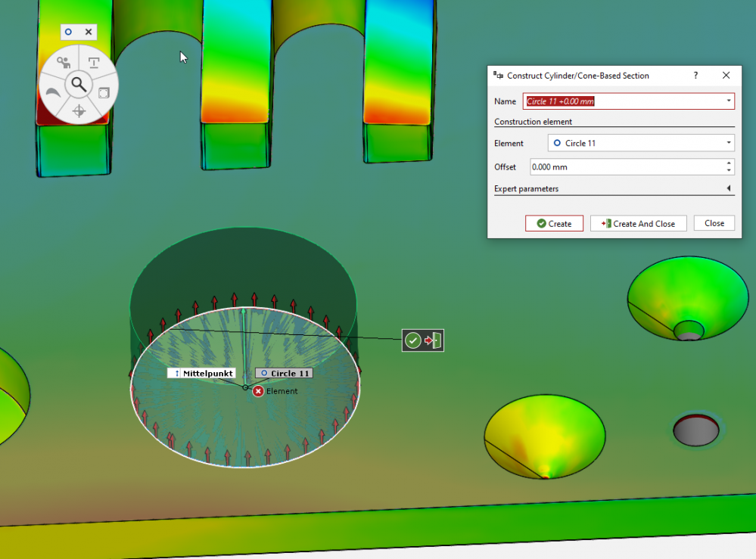Open the Name field dropdown arrow
The image size is (756, 559).
pos(729,101)
